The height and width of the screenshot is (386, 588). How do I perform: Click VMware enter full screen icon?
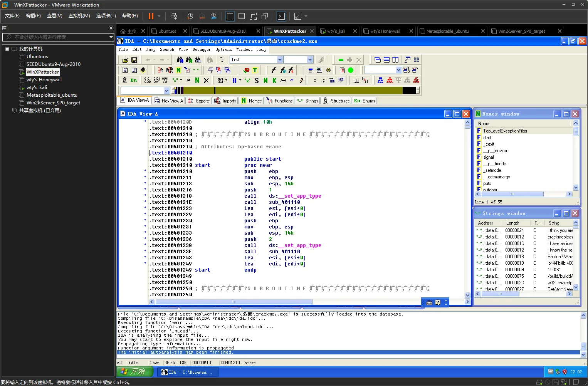pos(253,16)
